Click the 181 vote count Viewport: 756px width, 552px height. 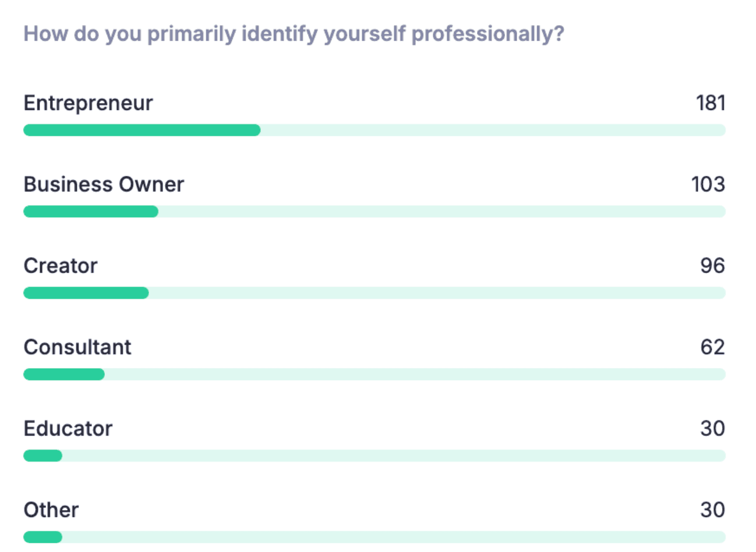[711, 103]
